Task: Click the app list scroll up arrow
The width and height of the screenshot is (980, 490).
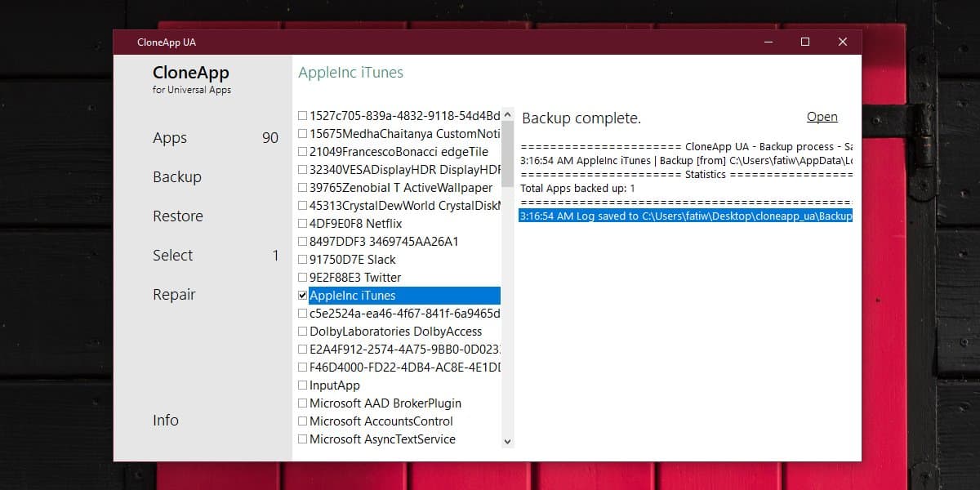Action: coord(507,115)
